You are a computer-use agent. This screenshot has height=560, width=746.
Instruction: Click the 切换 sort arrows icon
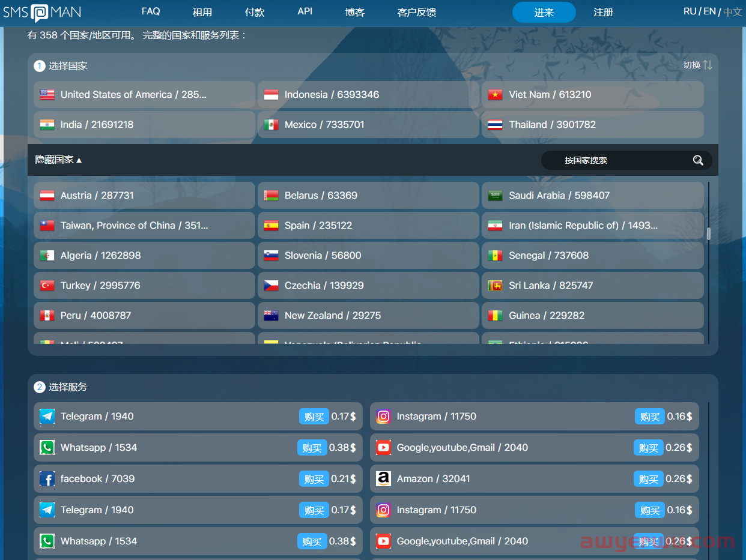708,65
